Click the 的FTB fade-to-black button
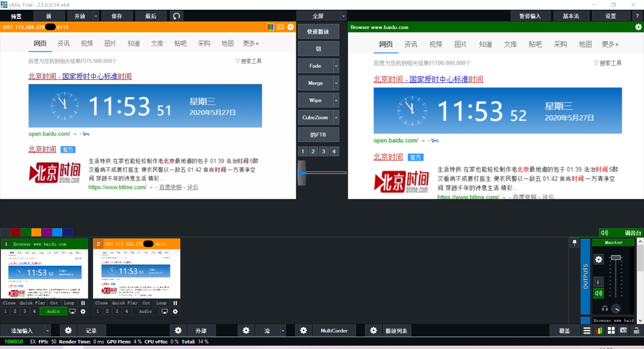This screenshot has width=644, height=349. [x=318, y=135]
